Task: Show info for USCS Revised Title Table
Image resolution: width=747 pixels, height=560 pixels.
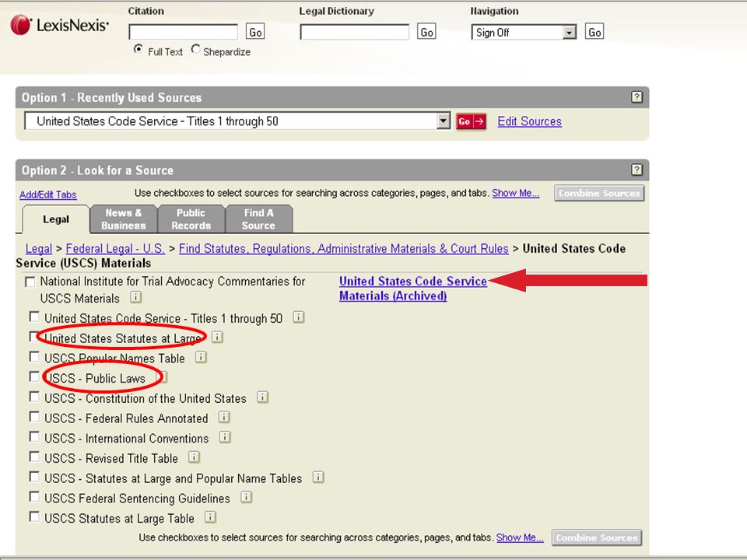Action: coord(194,457)
